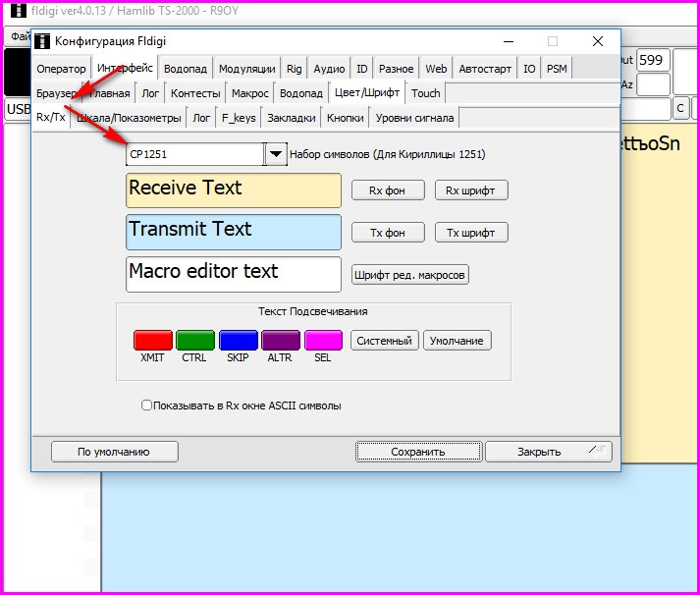Reset settings with По умолчанию button

tap(114, 452)
